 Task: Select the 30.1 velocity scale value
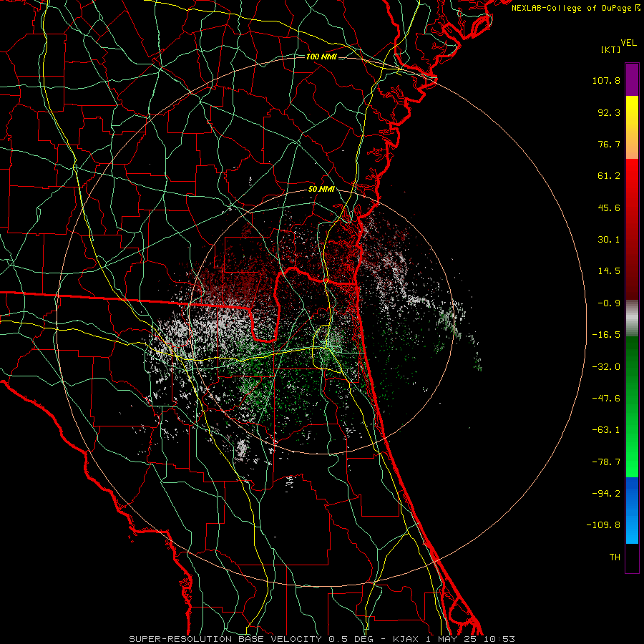coord(609,240)
